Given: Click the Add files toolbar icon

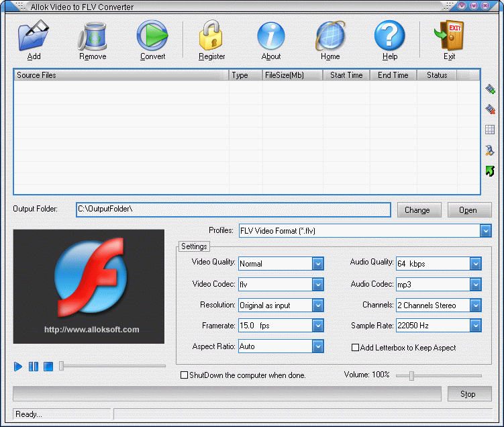Looking at the screenshot, I should [x=34, y=36].
